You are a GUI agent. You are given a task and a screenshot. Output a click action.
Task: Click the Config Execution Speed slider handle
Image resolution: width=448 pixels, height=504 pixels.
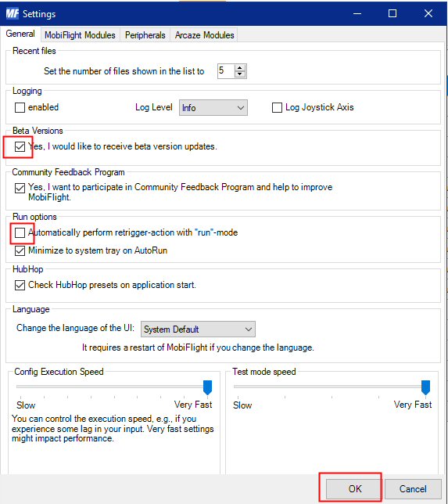point(208,387)
